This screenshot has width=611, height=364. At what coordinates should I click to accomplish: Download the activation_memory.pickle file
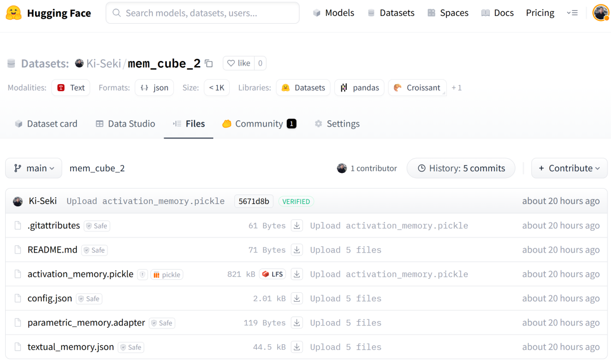coord(297,274)
